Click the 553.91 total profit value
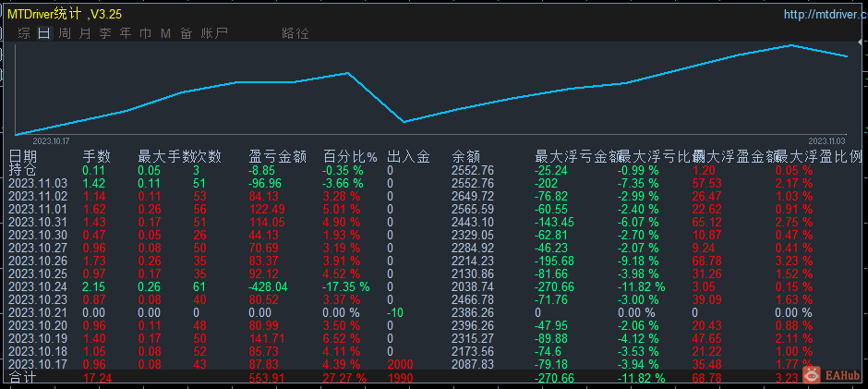Screen dimensions: 868x389 point(269,378)
